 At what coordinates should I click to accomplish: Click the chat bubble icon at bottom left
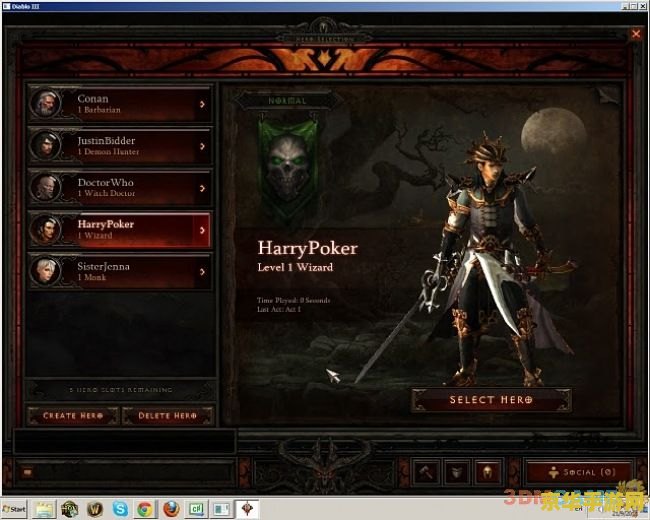(27, 472)
